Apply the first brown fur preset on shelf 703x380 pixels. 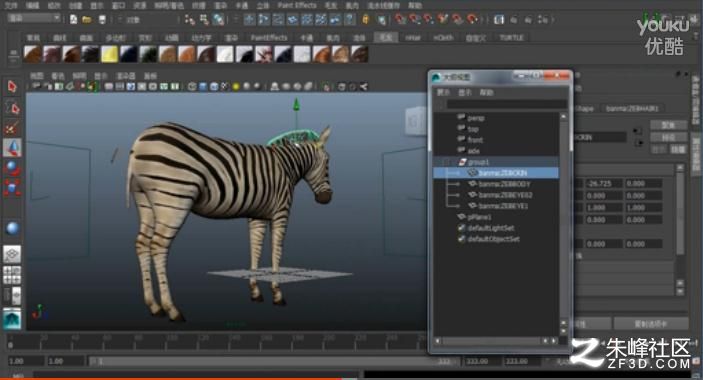pos(33,54)
